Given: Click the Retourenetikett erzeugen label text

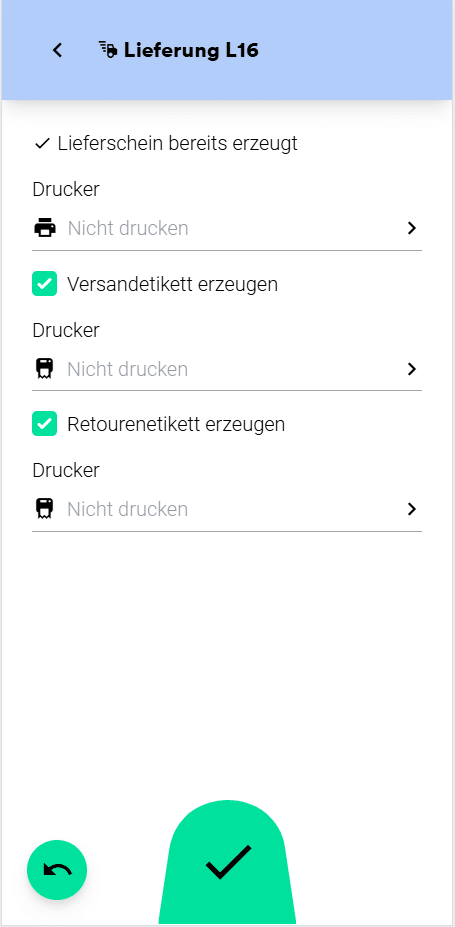Looking at the screenshot, I should [x=176, y=424].
